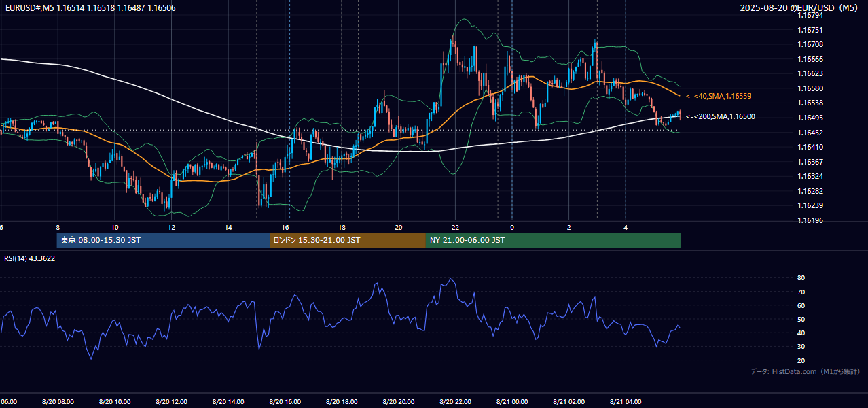Click price axis label 1.16367

[x=811, y=162]
